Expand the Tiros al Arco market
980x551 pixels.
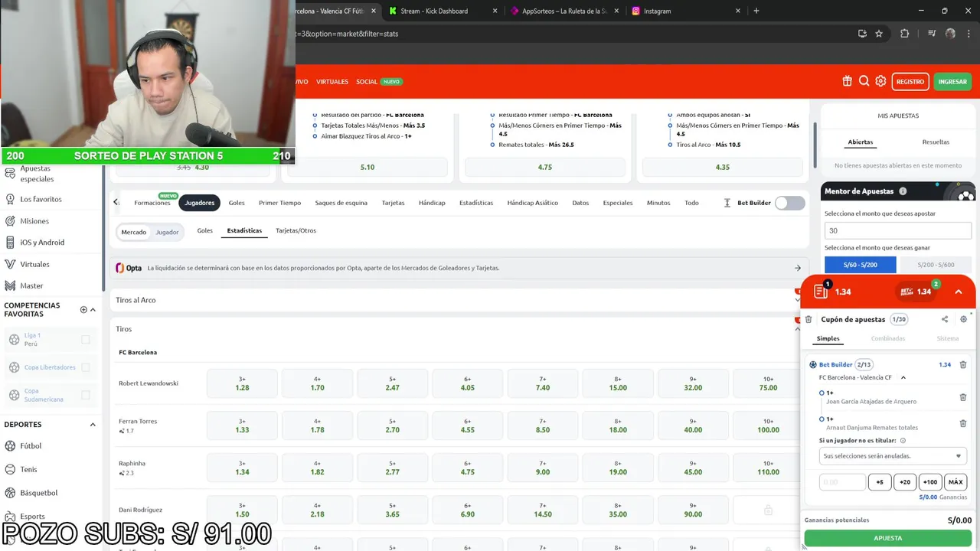coord(456,300)
